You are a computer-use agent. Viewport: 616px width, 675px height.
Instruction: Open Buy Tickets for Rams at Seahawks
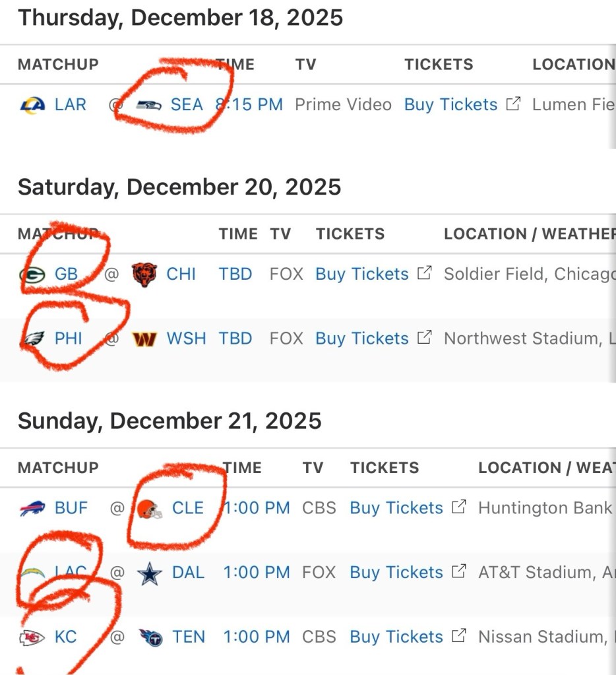pyautogui.click(x=450, y=105)
